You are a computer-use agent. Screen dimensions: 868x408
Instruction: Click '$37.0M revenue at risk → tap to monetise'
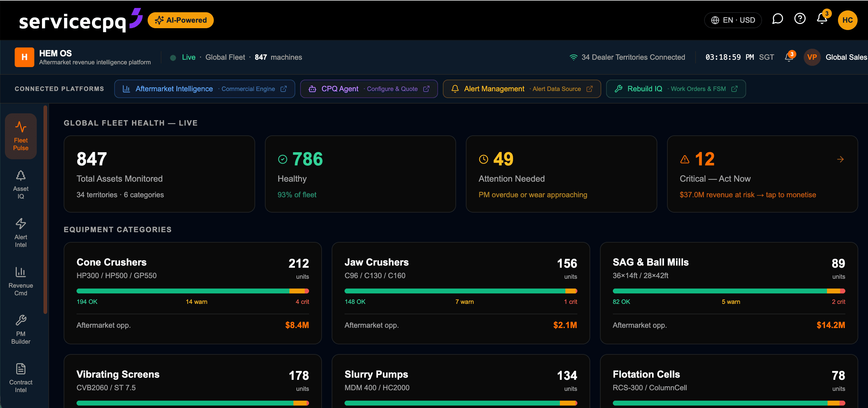click(x=748, y=195)
